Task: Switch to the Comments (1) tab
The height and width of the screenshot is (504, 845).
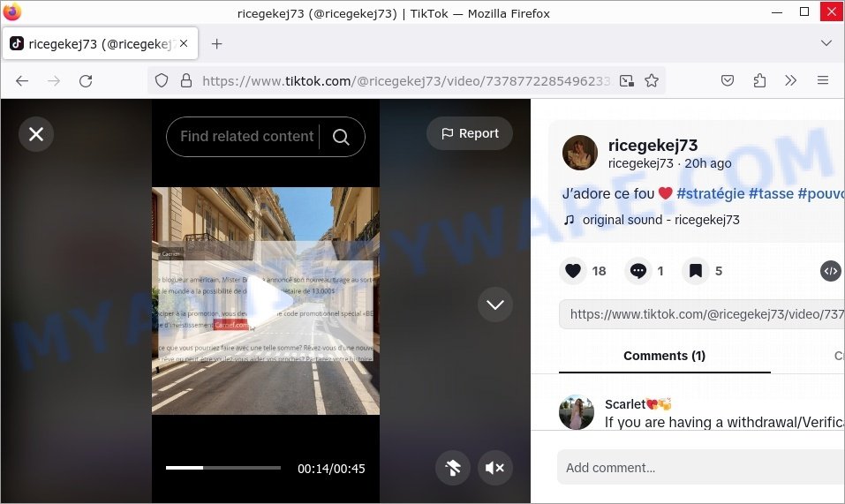Action: (x=665, y=356)
